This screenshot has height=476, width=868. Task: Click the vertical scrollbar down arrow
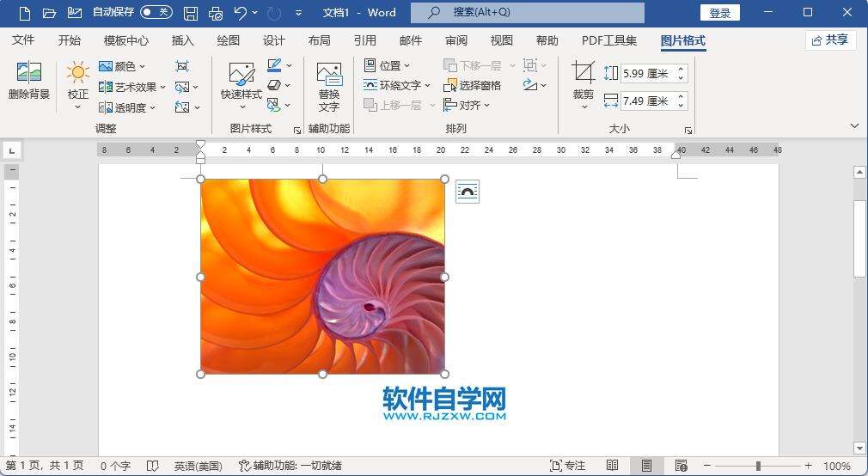[x=859, y=448]
